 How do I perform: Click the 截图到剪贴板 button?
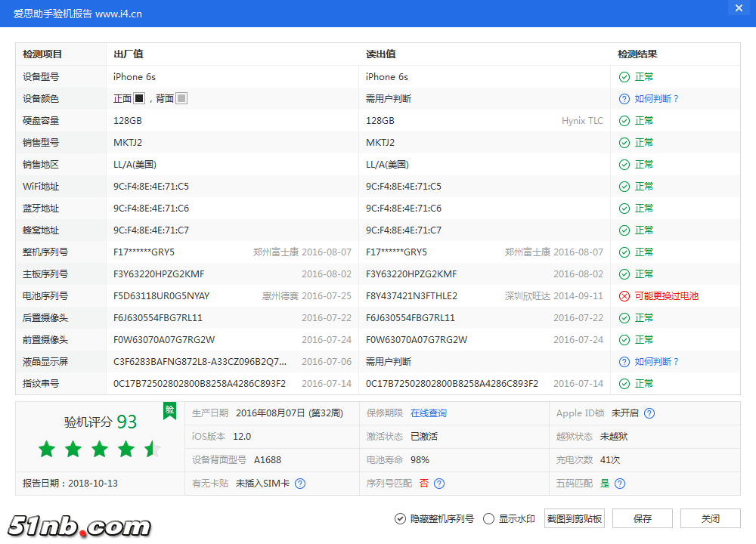pyautogui.click(x=574, y=518)
